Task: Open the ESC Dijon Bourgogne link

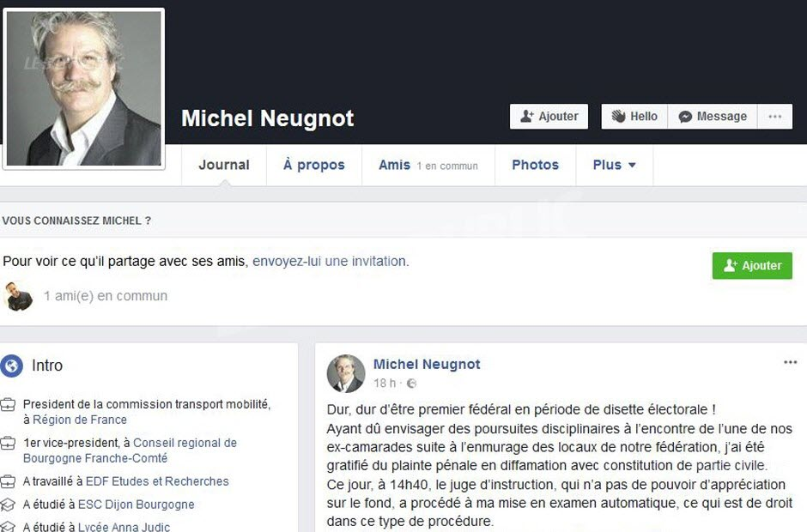Action: click(136, 505)
